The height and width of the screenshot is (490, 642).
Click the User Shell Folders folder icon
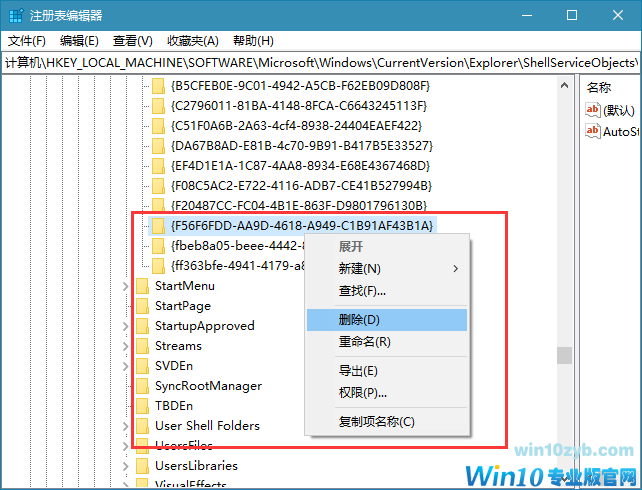142,426
